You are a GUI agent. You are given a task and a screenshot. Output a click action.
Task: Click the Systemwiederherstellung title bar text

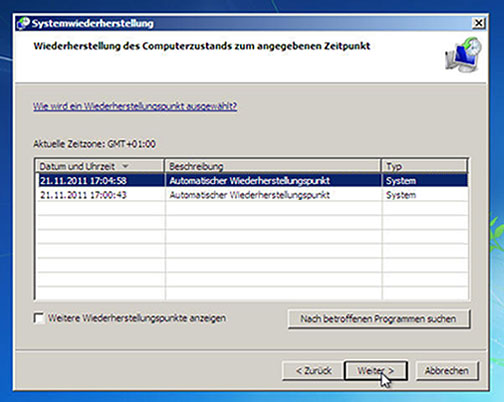point(93,23)
